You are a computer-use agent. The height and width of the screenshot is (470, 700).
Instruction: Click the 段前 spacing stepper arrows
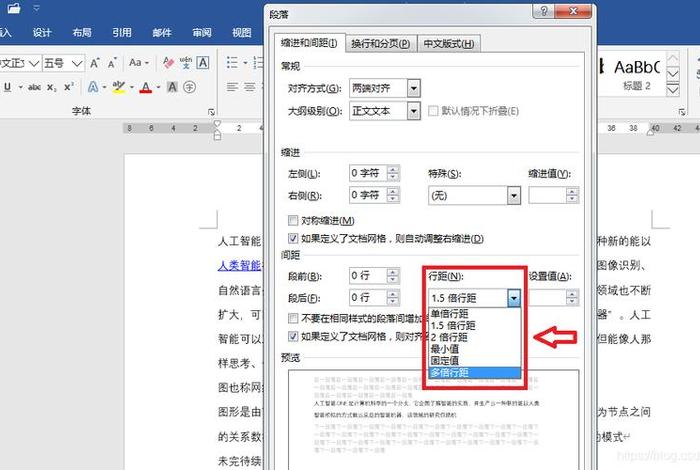(x=393, y=276)
